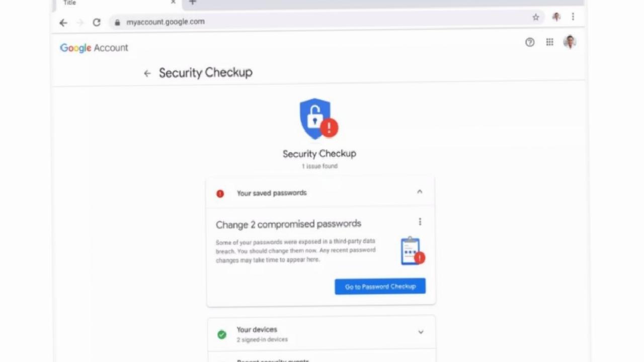Click the Your devices row title
This screenshot has width=644, height=362.
point(257,329)
